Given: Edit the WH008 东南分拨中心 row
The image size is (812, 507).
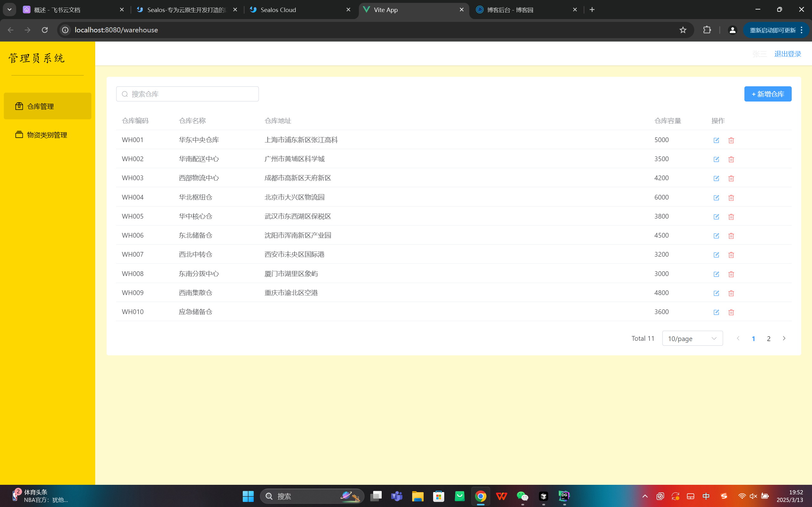Looking at the screenshot, I should (716, 274).
